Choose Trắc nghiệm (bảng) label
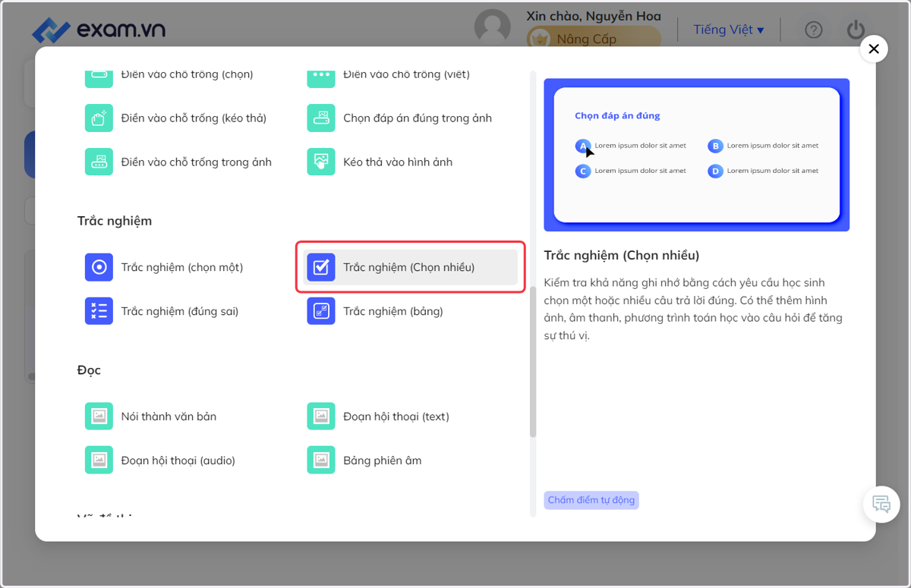The image size is (911, 588). tap(393, 311)
